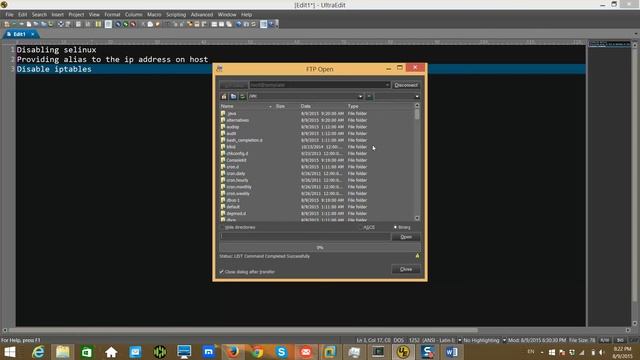
Task: Click the line 'Disabling selinux' in editor
Action: 56,50
